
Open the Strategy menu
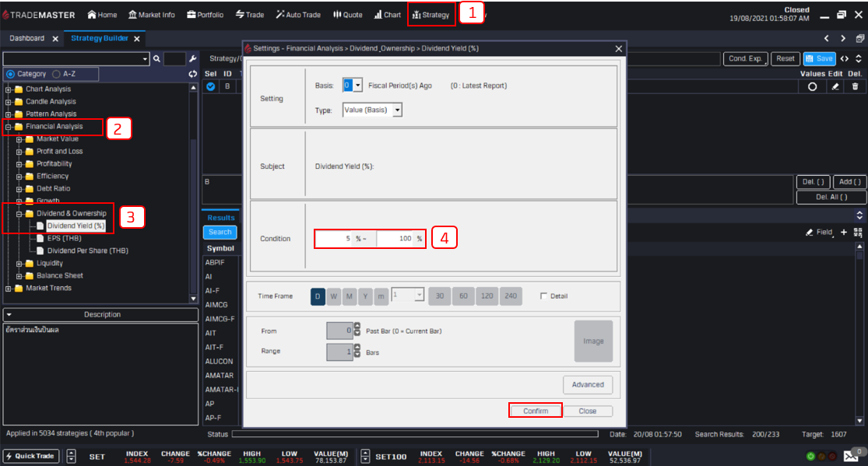pyautogui.click(x=430, y=15)
